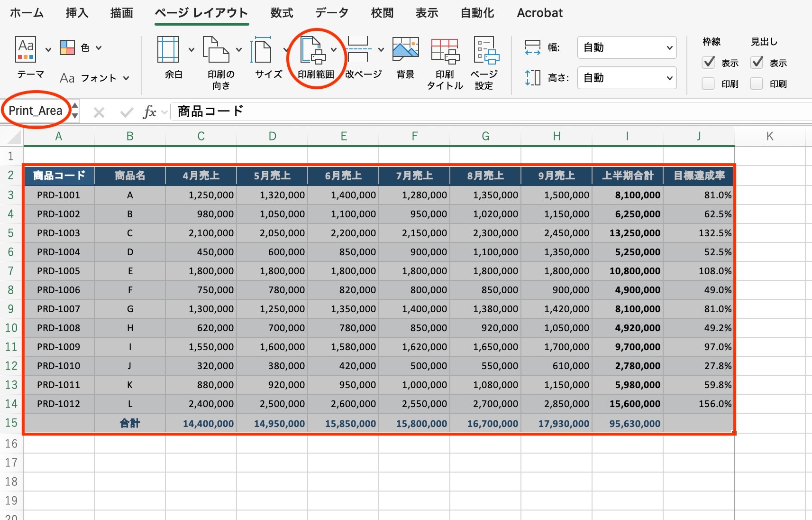This screenshot has width=812, height=520.
Task: Select column K header
Action: (770, 136)
